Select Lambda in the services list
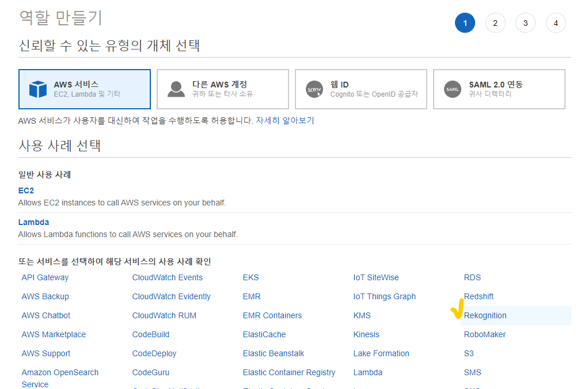 (x=368, y=372)
